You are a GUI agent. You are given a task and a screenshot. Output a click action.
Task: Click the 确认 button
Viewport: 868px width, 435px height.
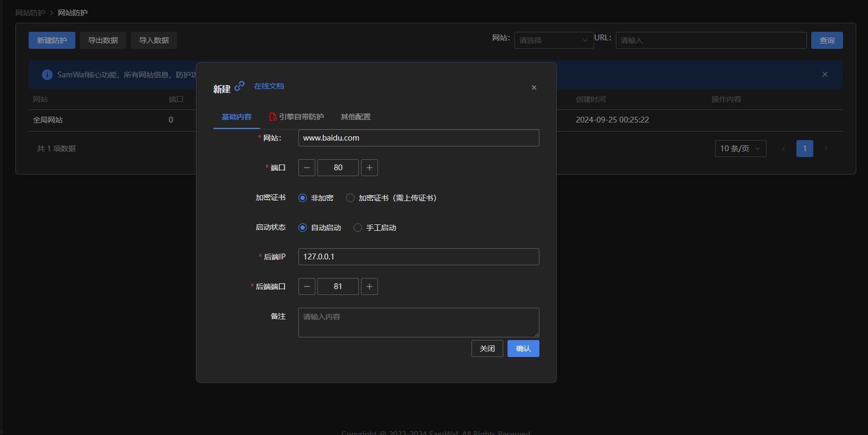(x=523, y=349)
